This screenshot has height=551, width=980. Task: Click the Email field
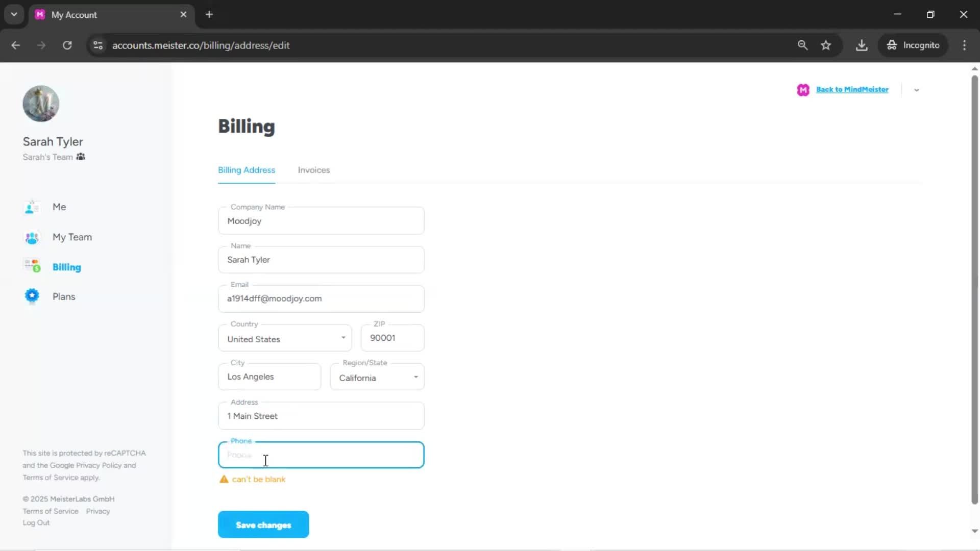[321, 298]
